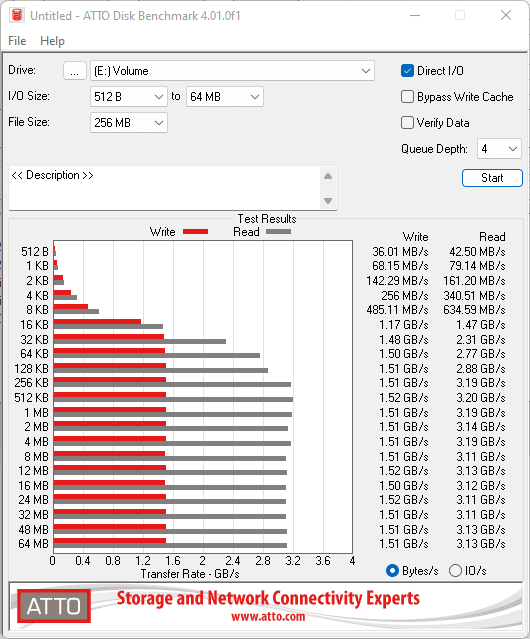This screenshot has height=639, width=530.
Task: Click the Storage and Network Connectivity Experts banner
Action: pos(268,598)
